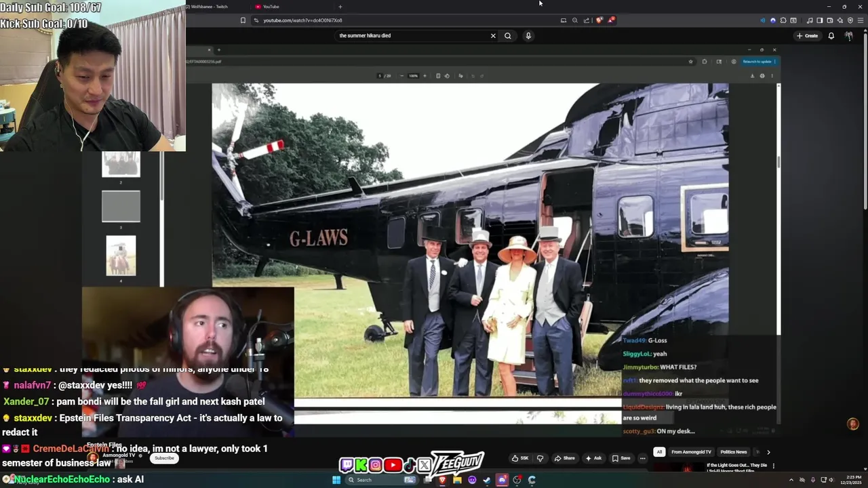This screenshot has height=488, width=868.
Task: Clear the YouTube search box text
Action: tap(493, 35)
